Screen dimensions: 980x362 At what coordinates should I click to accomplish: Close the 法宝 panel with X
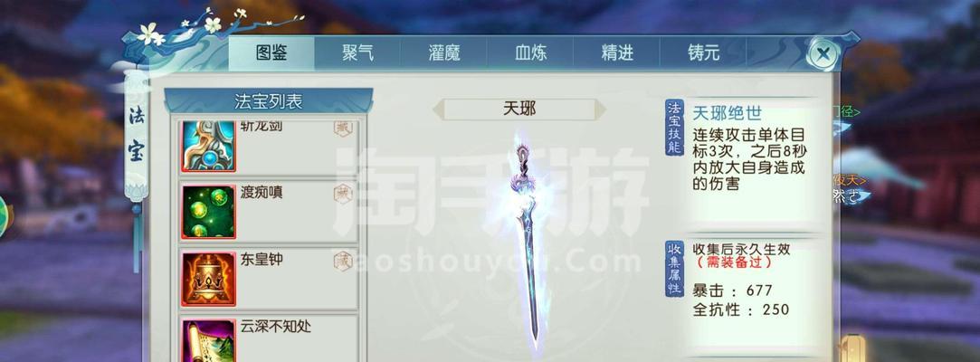(x=823, y=53)
